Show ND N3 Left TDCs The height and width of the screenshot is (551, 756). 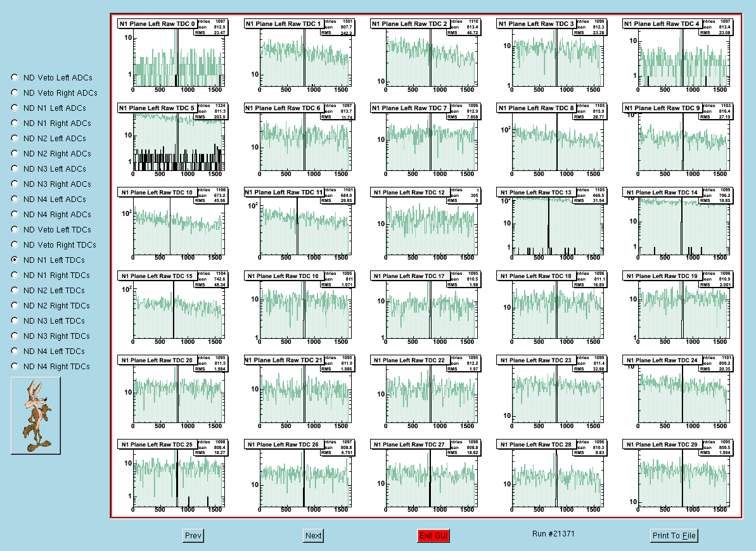click(15, 320)
